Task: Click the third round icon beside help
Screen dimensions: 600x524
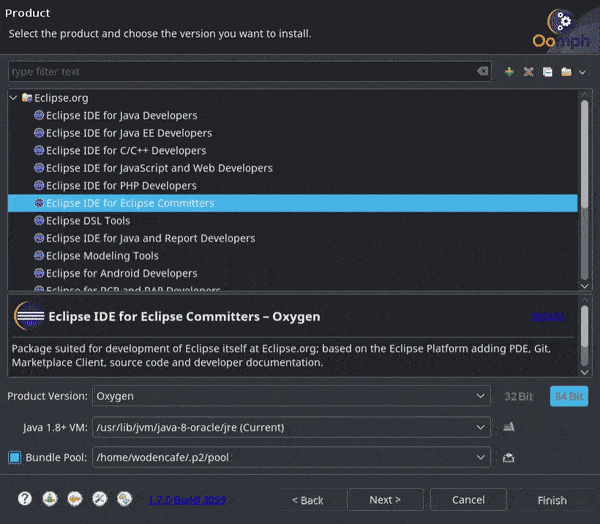Action: (75, 499)
